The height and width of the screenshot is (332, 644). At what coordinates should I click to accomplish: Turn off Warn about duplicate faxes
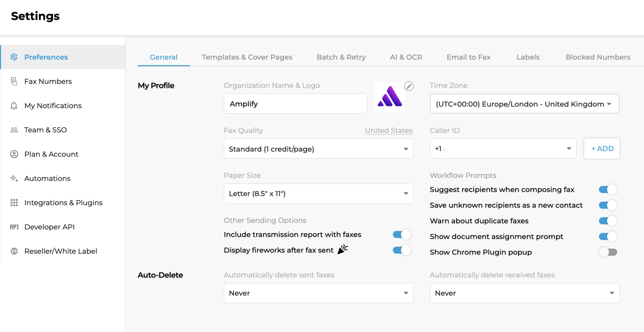click(608, 221)
